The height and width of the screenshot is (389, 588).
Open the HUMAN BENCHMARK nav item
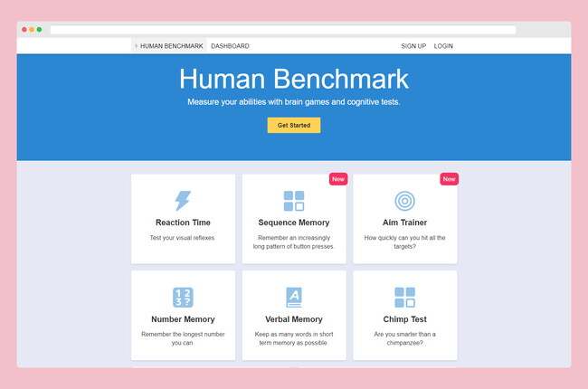169,46
